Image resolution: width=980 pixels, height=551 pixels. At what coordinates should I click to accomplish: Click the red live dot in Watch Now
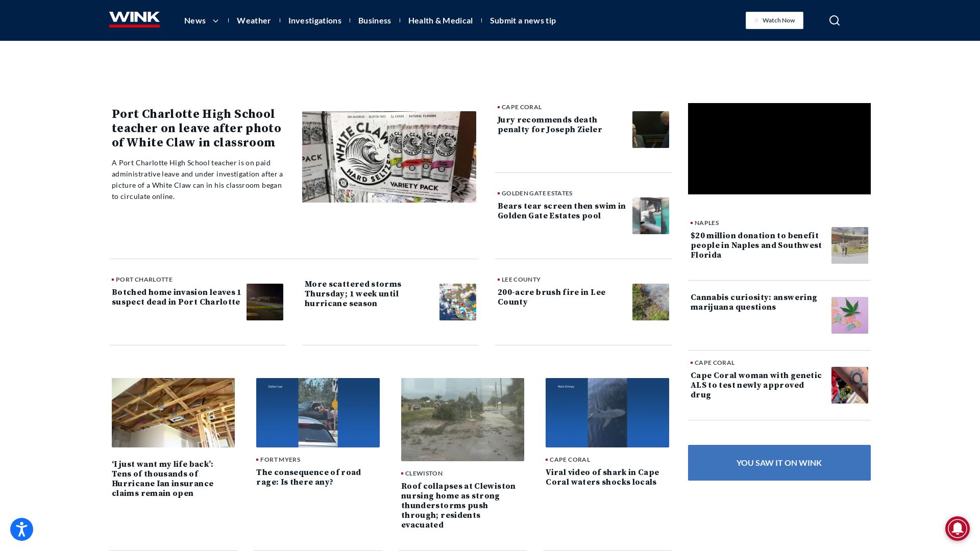point(757,20)
